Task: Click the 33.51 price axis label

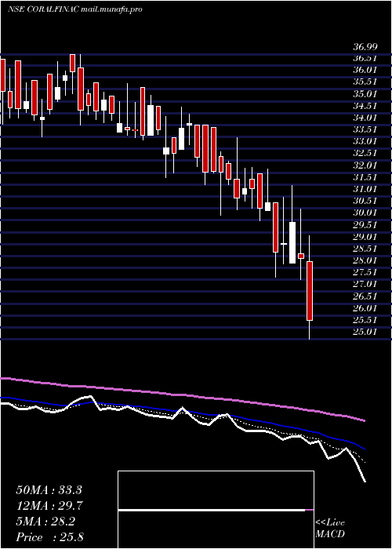Action: point(364,129)
